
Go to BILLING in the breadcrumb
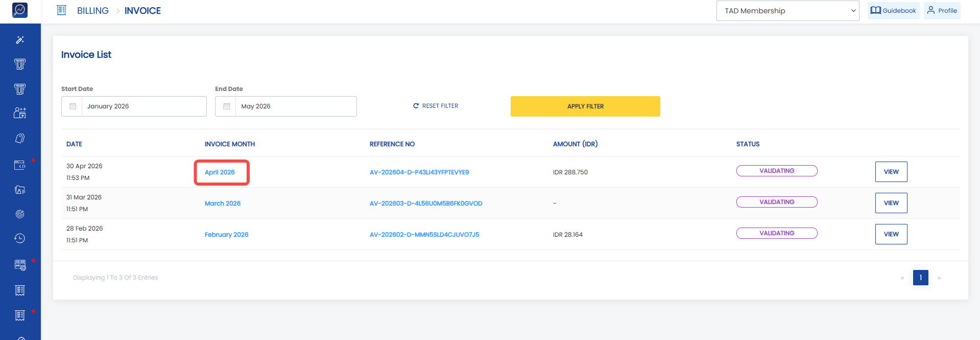point(93,11)
